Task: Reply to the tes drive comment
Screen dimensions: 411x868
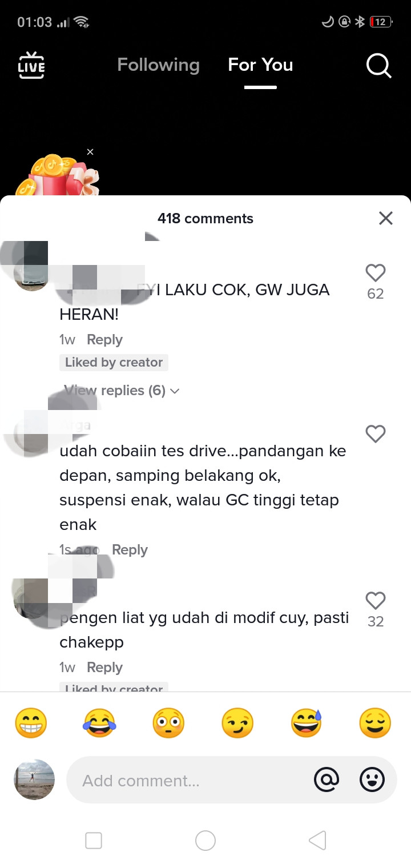Action: [x=130, y=550]
